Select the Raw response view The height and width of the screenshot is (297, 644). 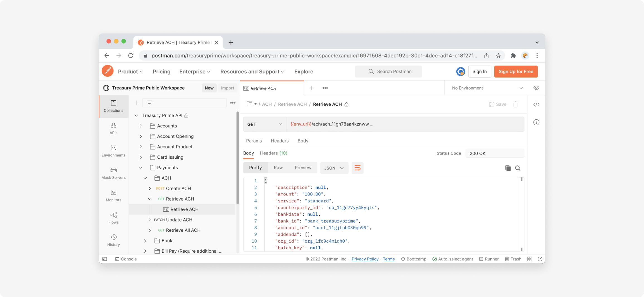[x=278, y=168]
